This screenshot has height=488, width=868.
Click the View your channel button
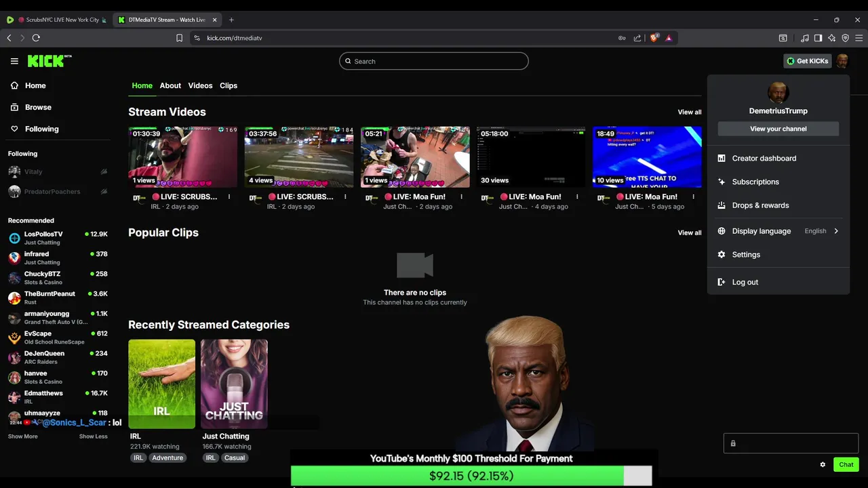point(778,129)
